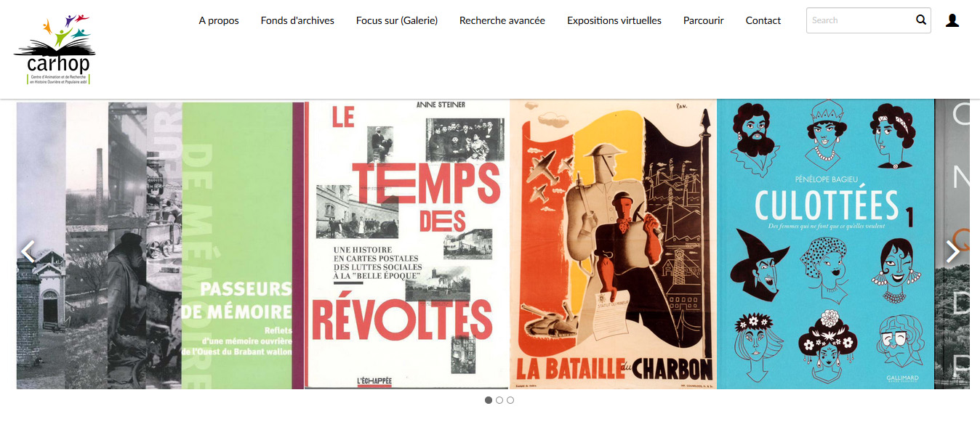Viewport: 980px width, 427px height.
Task: Go to Recherche avancée
Action: coord(502,20)
